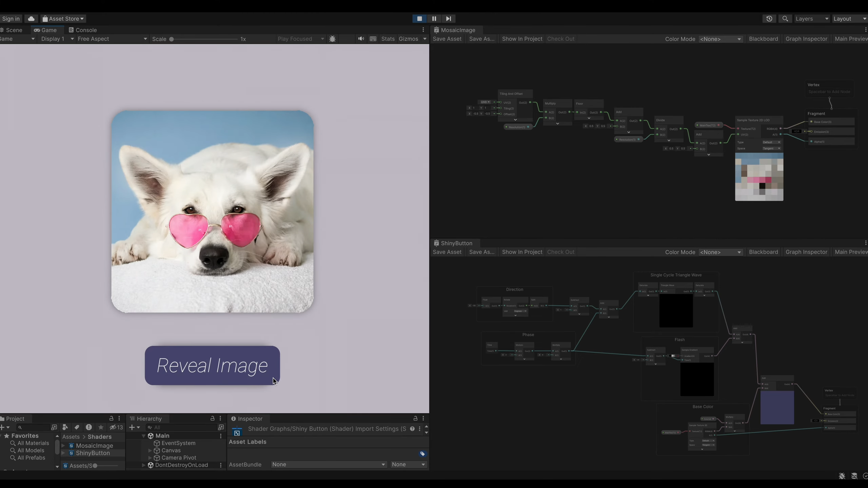Open the global search magnifier icon

[785, 19]
